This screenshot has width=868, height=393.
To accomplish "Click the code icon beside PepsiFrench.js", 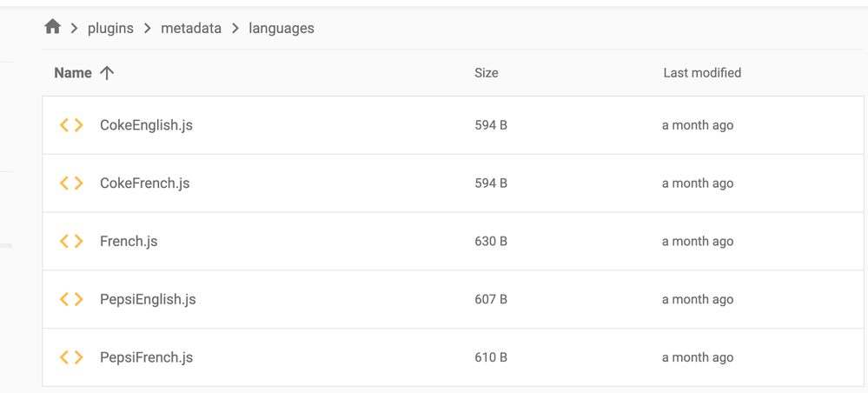I will click(71, 357).
